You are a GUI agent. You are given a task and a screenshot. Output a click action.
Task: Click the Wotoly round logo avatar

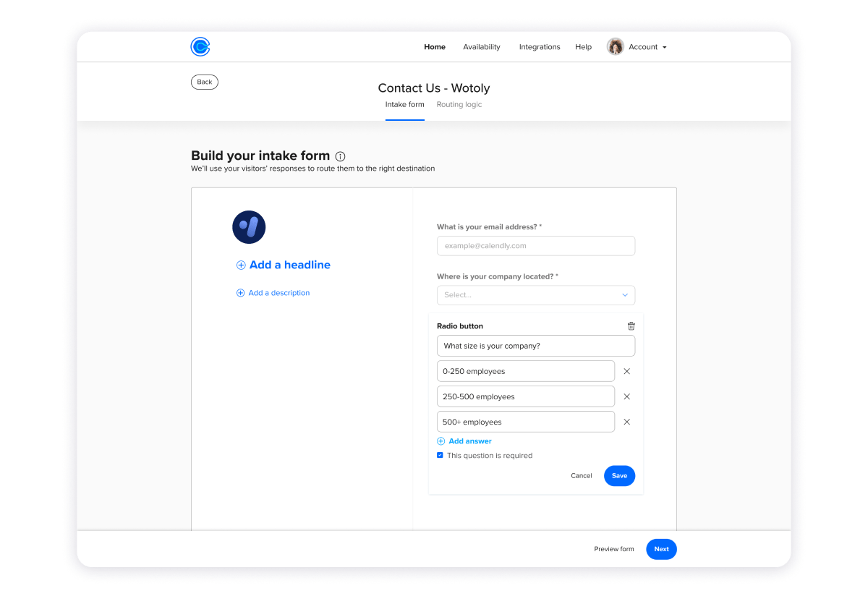pyautogui.click(x=249, y=227)
